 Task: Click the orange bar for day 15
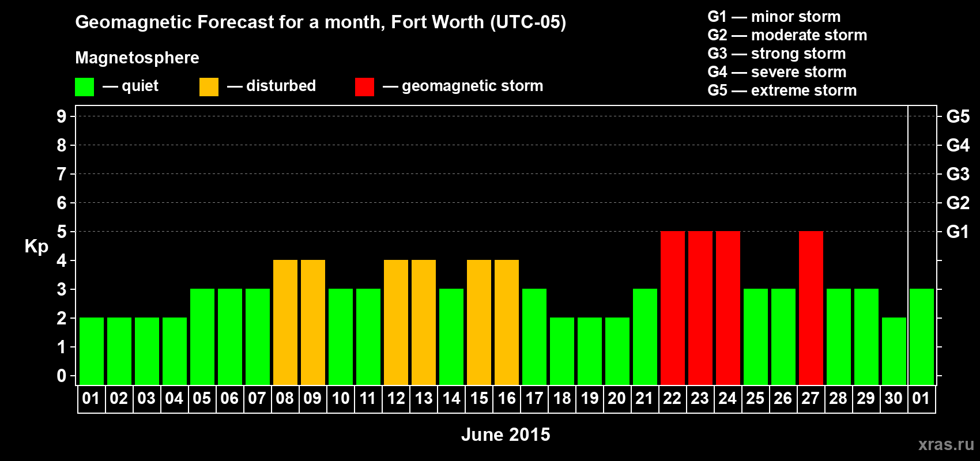tap(479, 322)
